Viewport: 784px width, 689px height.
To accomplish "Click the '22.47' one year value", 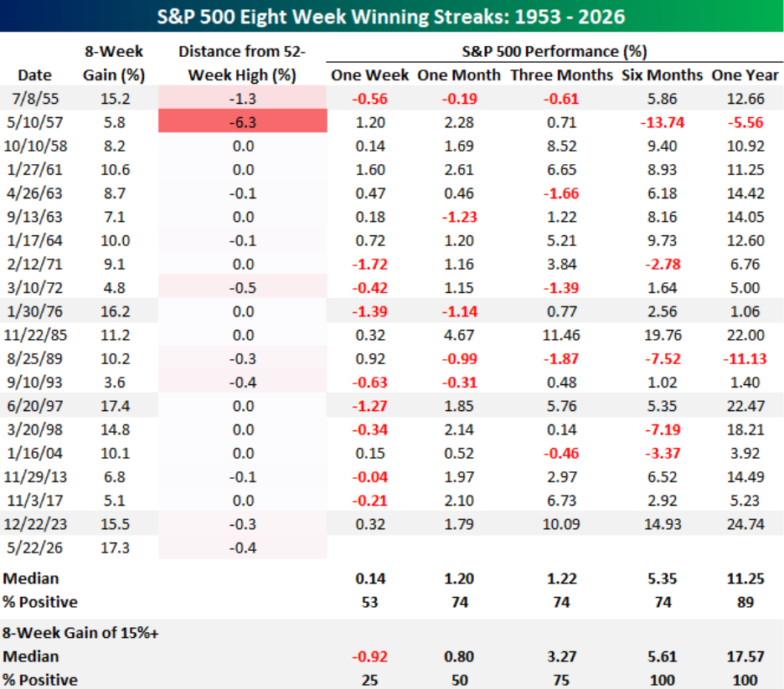I will pyautogui.click(x=745, y=406).
